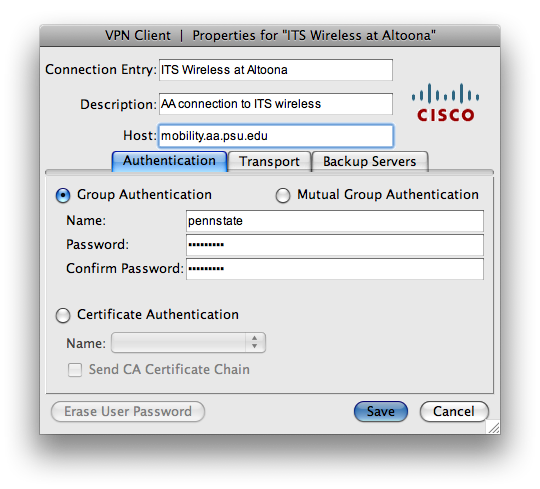The width and height of the screenshot is (540, 489).
Task: Click the Cisco logo
Action: point(445,103)
